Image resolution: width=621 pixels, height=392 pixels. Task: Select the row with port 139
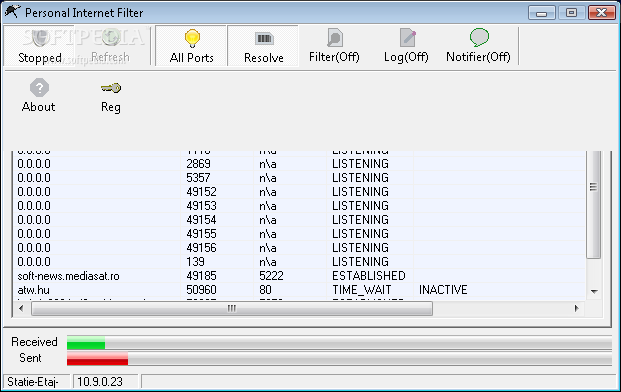pyautogui.click(x=300, y=262)
